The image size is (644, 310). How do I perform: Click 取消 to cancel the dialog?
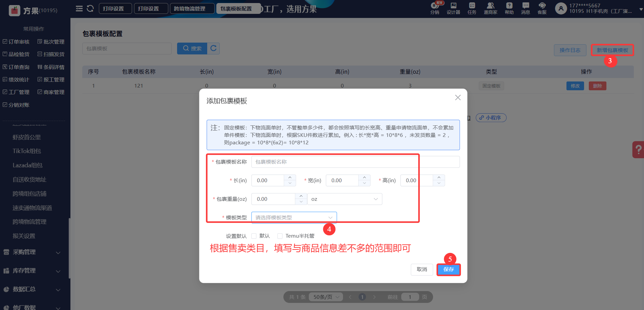[422, 269]
